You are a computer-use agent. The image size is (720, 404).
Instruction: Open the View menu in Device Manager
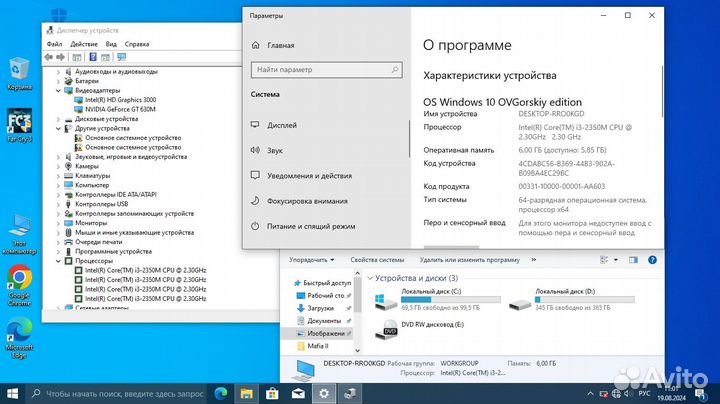coord(111,44)
